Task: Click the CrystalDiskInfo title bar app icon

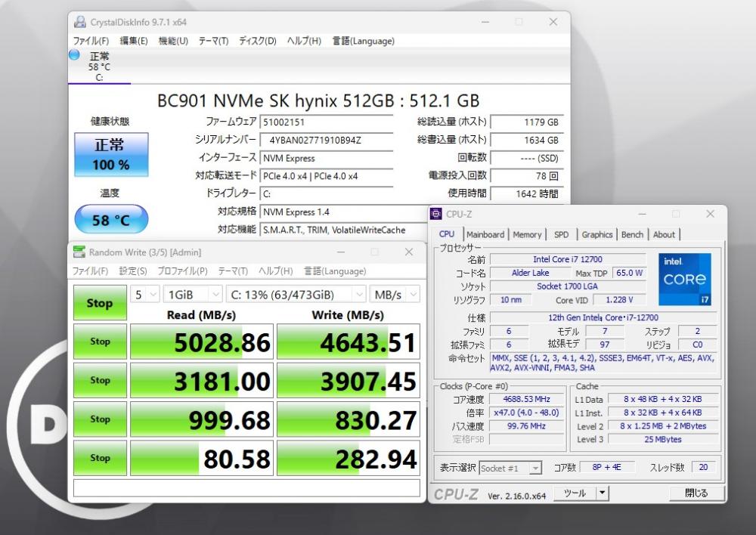Action: [79, 22]
